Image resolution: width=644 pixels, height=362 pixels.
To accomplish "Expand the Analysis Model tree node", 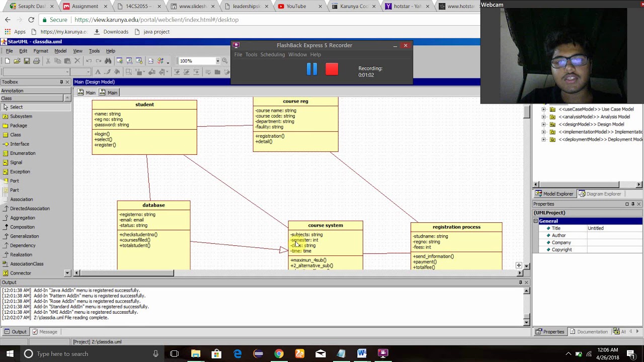I will point(543,117).
